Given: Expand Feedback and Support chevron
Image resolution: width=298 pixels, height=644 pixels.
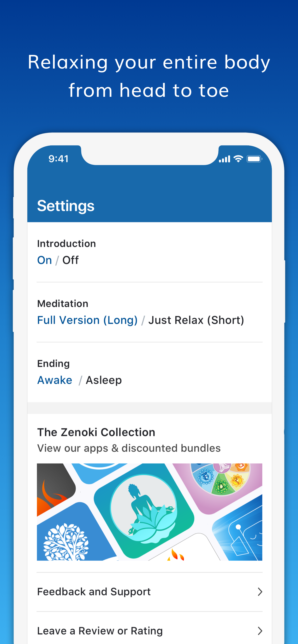Looking at the screenshot, I should tap(260, 592).
